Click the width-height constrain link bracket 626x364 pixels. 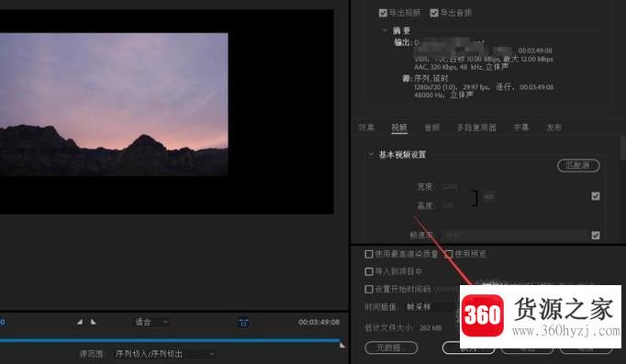[474, 197]
